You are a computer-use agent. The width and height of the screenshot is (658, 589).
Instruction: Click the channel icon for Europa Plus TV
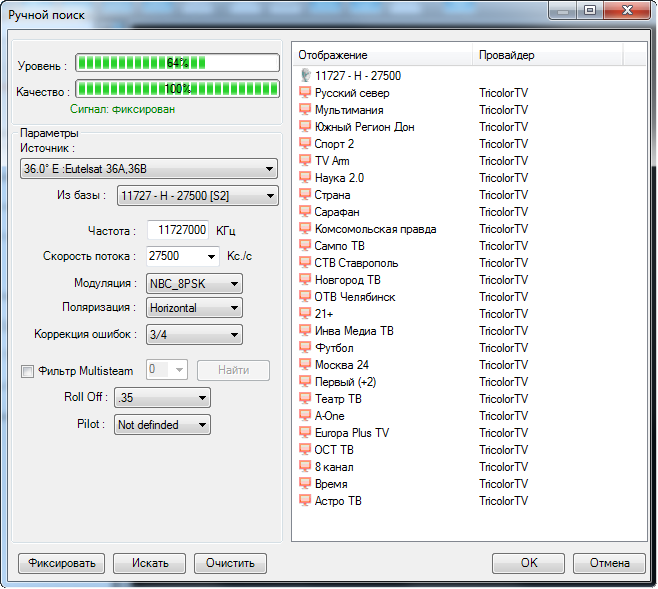(306, 433)
